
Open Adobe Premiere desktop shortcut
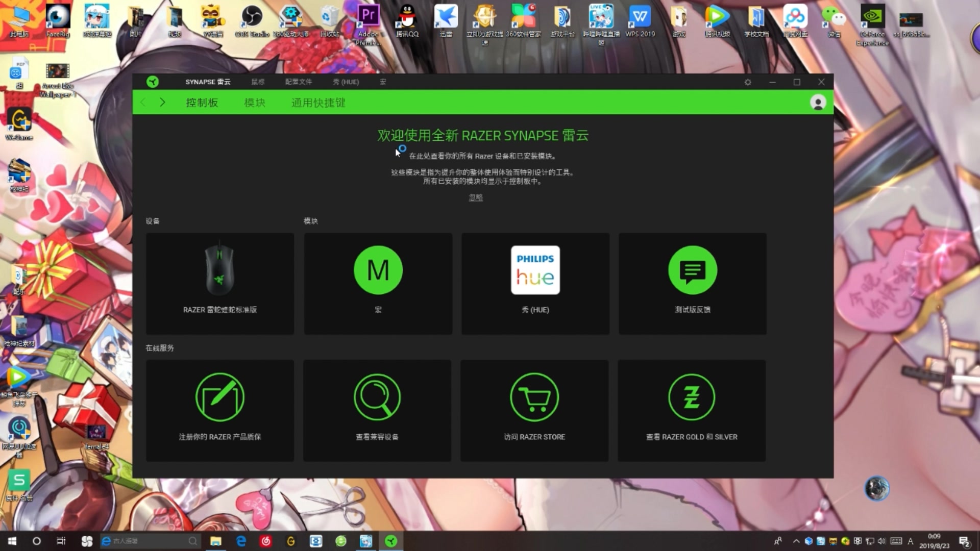(x=369, y=24)
